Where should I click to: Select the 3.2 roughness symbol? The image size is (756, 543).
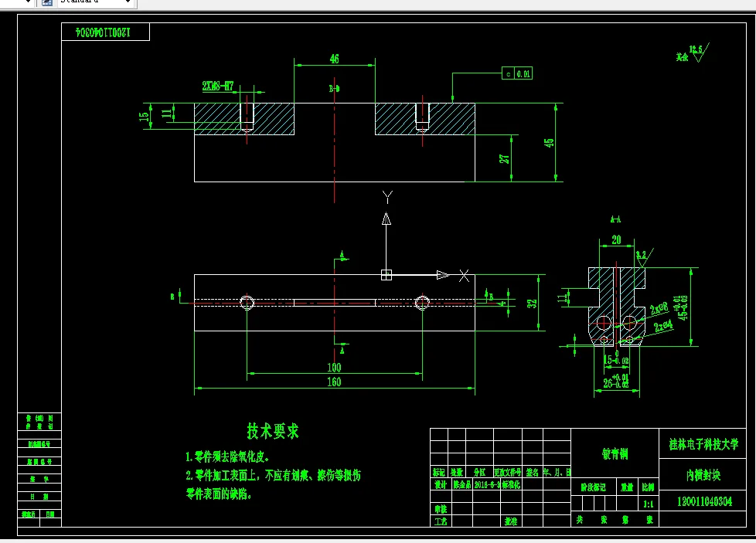tap(644, 256)
